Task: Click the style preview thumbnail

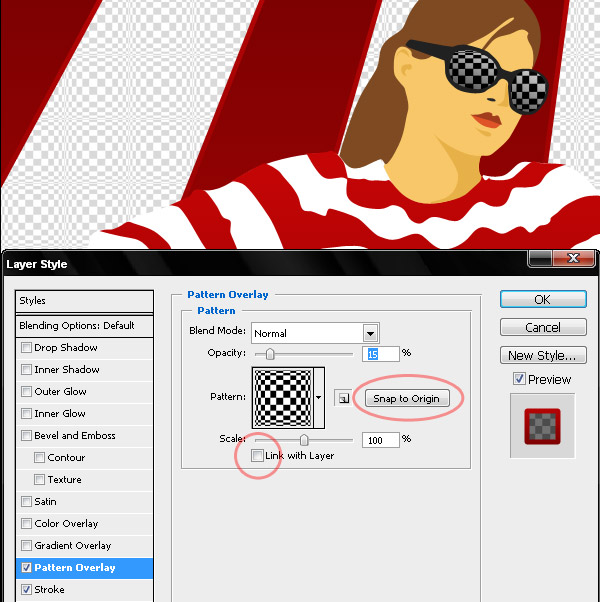Action: 542,426
